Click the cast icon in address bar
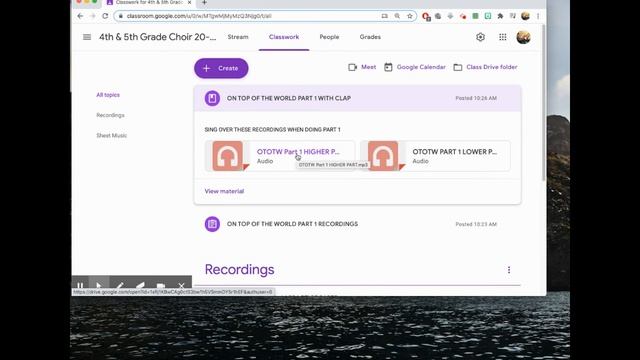This screenshot has width=640, height=360. click(384, 16)
